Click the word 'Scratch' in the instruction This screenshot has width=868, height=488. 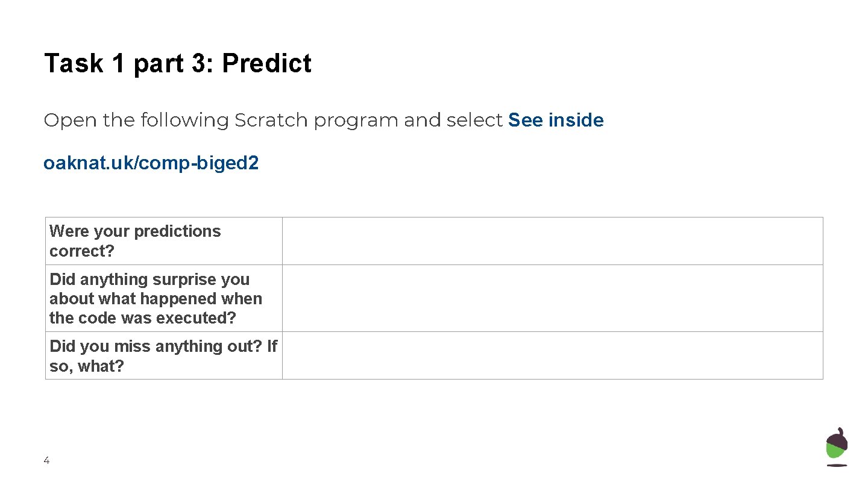pos(271,120)
